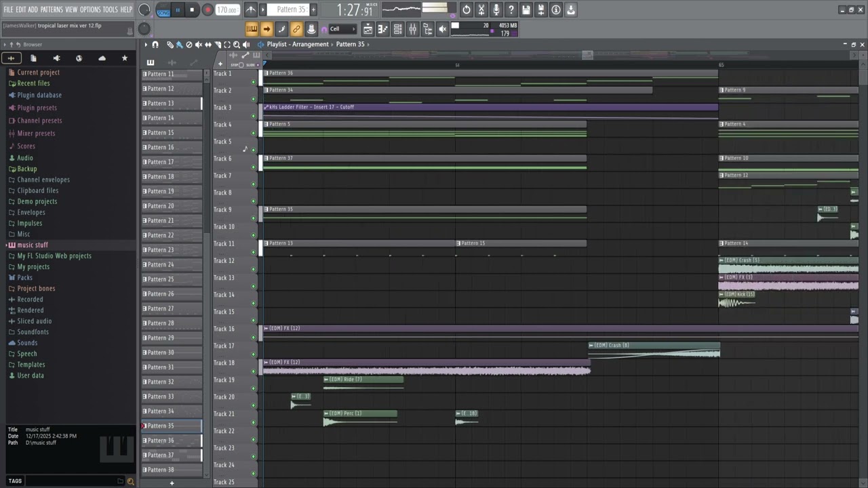Click the Arrangement breadcrumb in the playlist title
Image resolution: width=868 pixels, height=488 pixels.
coord(311,44)
